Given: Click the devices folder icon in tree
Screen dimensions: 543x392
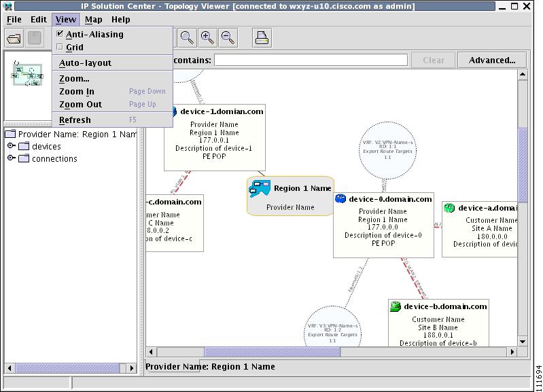Looking at the screenshot, I should coord(24,146).
